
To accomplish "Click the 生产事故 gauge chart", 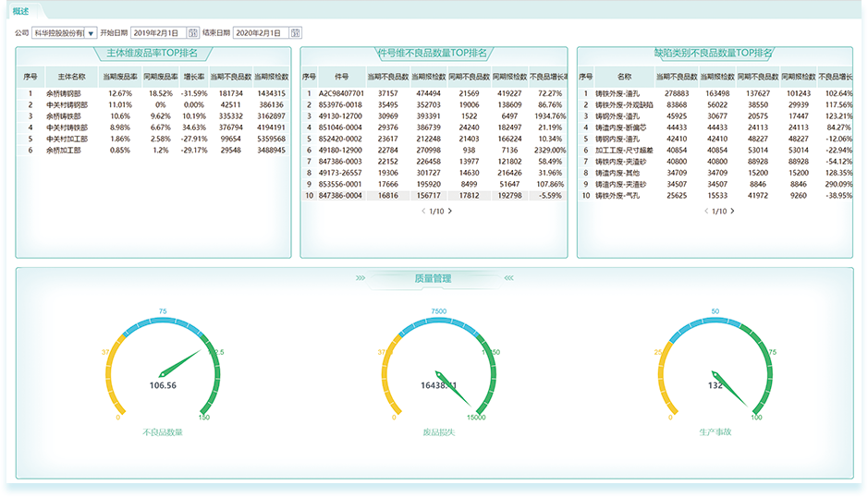I will point(715,370).
